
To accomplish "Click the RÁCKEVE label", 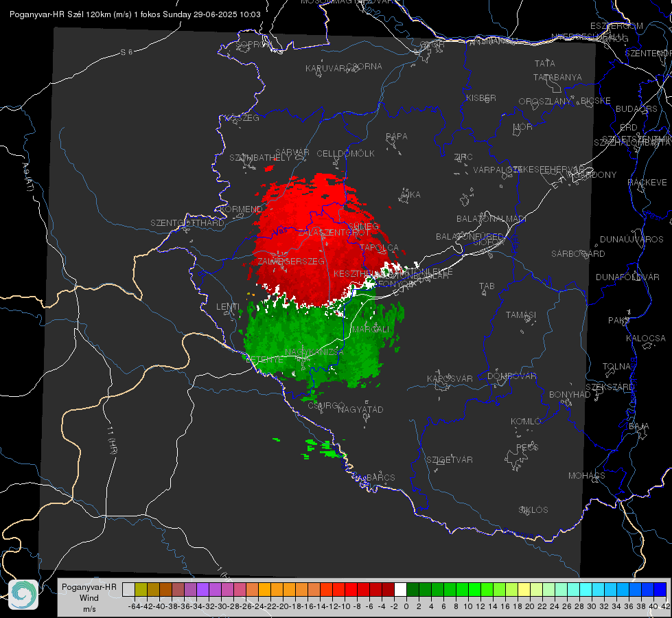I will click(647, 182).
